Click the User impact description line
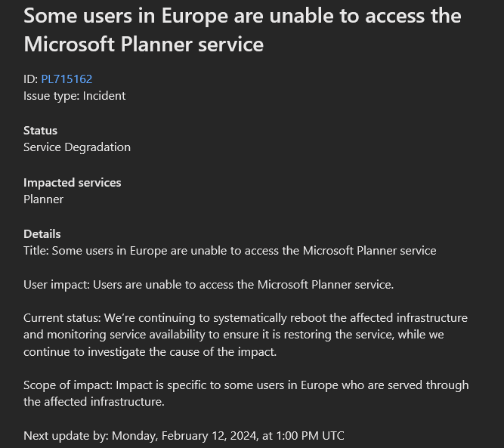The width and height of the screenshot is (504, 448). point(209,285)
